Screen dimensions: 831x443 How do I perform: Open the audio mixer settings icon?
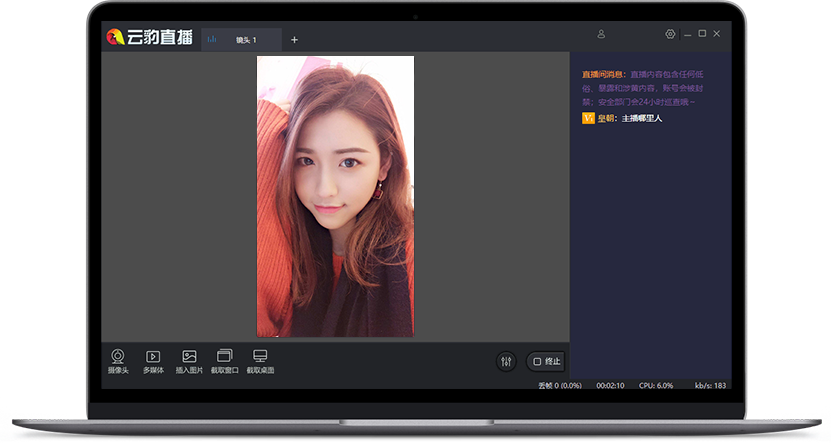pyautogui.click(x=506, y=361)
